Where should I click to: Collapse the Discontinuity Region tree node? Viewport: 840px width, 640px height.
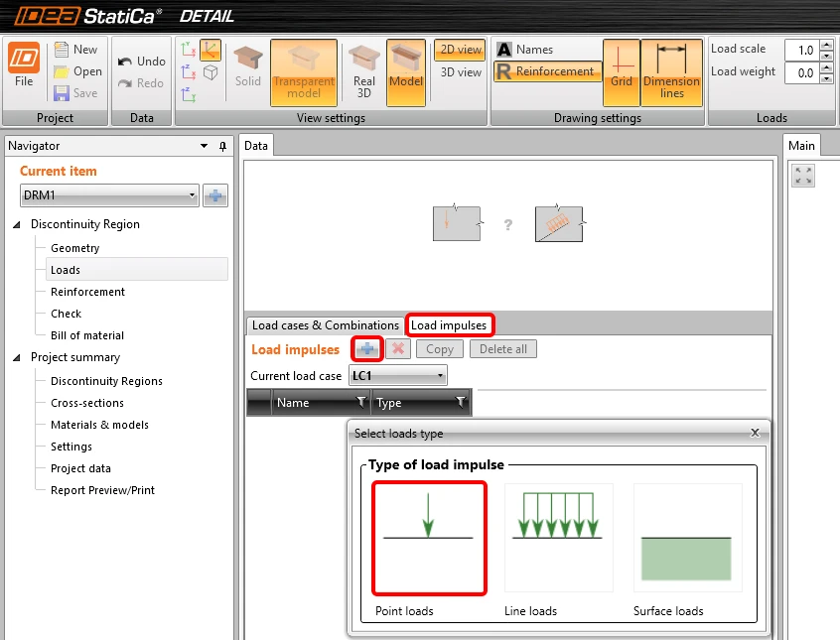[17, 224]
